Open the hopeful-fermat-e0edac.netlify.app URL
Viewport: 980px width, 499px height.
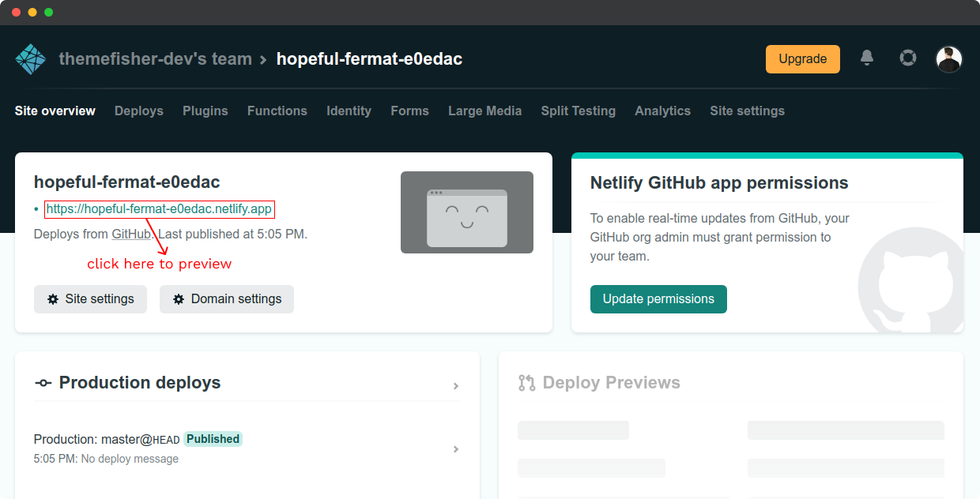(x=159, y=209)
